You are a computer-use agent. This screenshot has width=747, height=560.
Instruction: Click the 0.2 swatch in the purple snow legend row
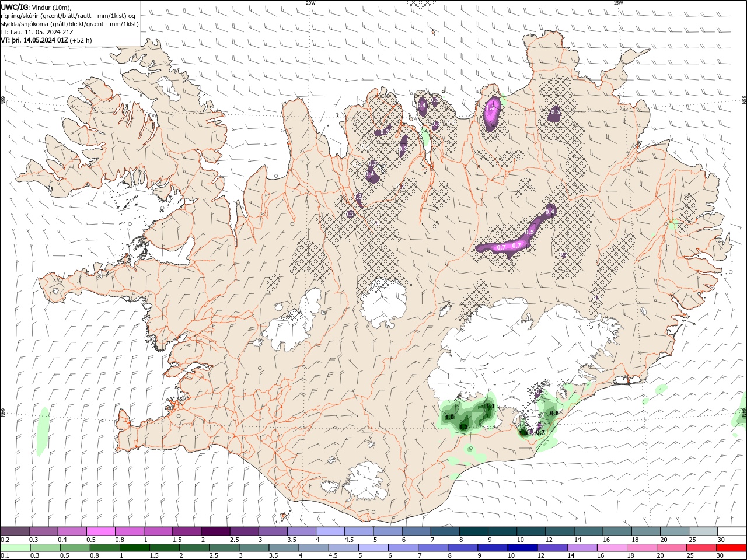pos(15,531)
